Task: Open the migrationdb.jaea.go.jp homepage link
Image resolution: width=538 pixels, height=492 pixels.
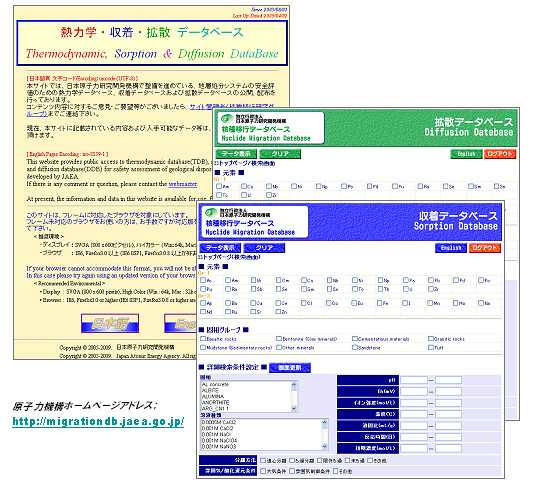Action: click(98, 421)
